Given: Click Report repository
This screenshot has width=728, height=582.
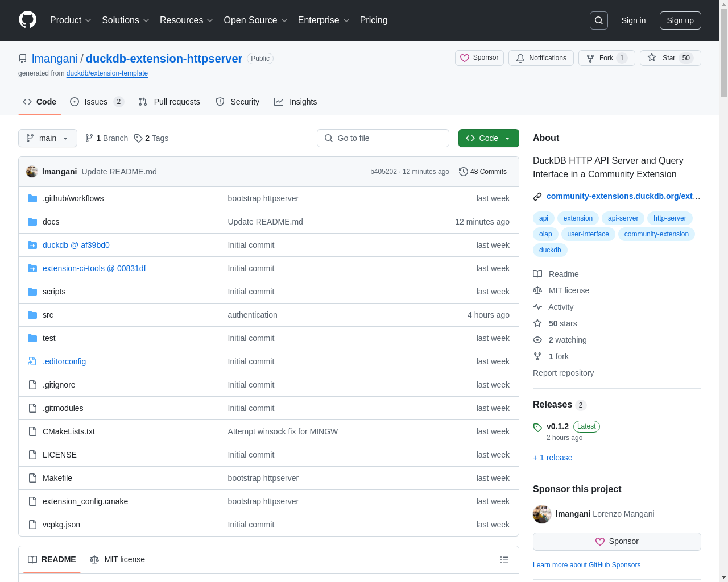Looking at the screenshot, I should tap(563, 373).
